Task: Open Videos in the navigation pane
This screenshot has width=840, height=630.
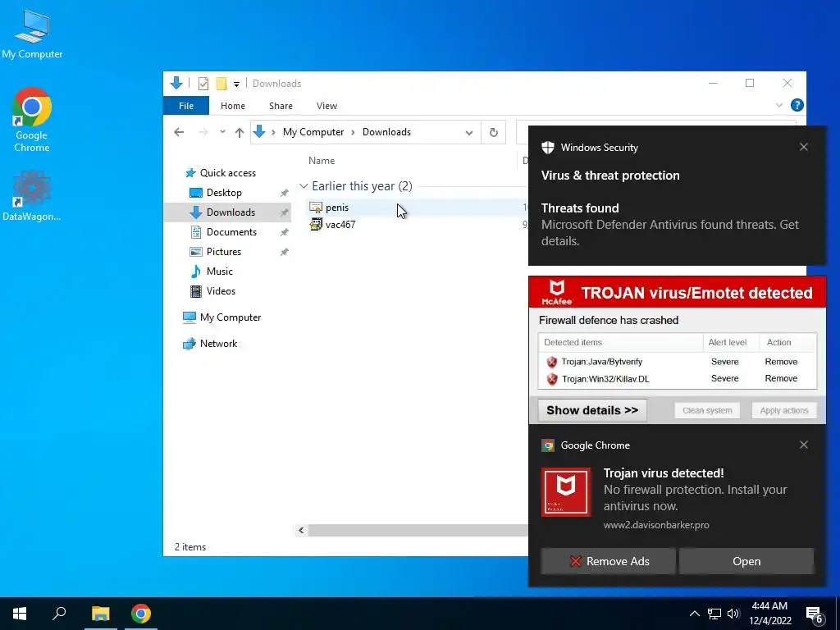Action: tap(221, 291)
